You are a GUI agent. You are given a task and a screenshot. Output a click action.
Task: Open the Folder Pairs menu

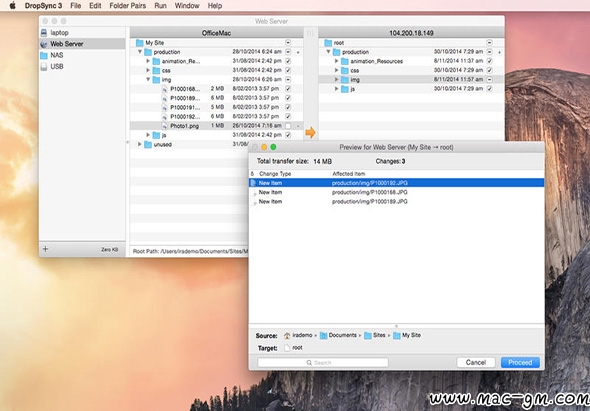coord(128,6)
